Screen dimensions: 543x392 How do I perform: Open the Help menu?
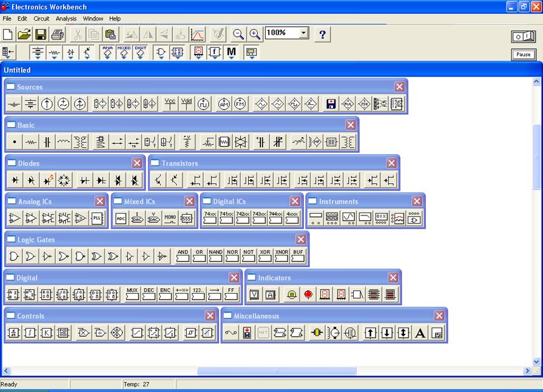(115, 19)
